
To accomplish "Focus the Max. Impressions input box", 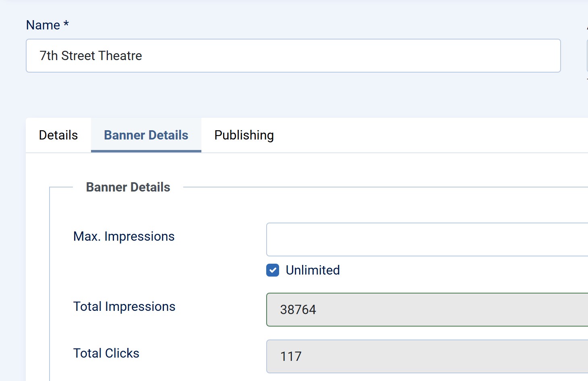I will (427, 239).
